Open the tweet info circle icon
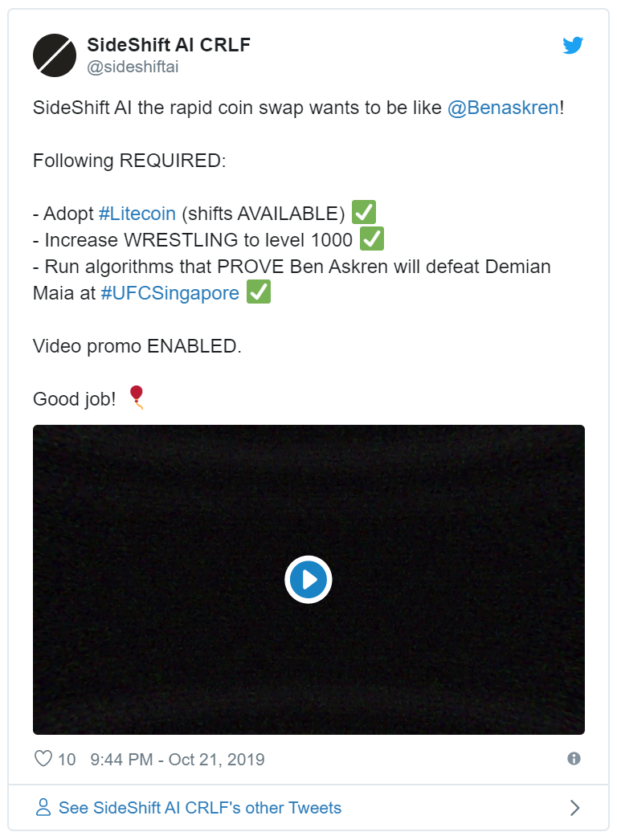This screenshot has width=617, height=840. click(574, 759)
